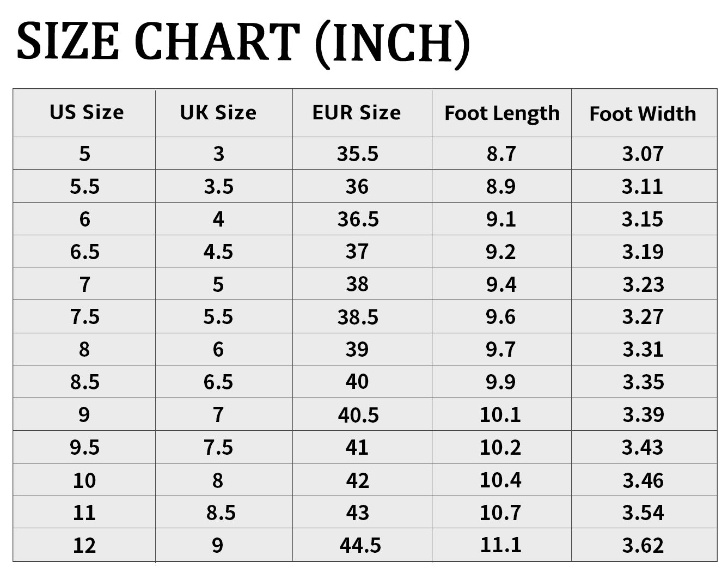Select the US Size column header

click(x=86, y=112)
